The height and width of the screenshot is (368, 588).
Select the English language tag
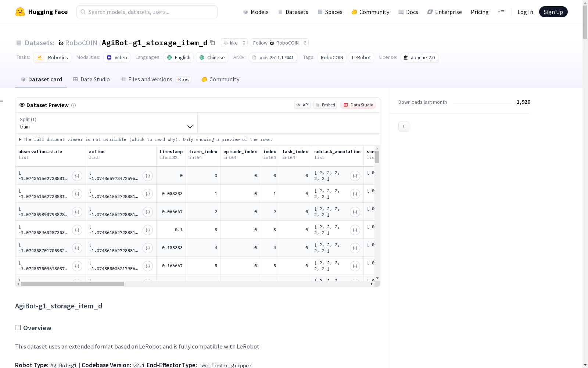pyautogui.click(x=179, y=57)
